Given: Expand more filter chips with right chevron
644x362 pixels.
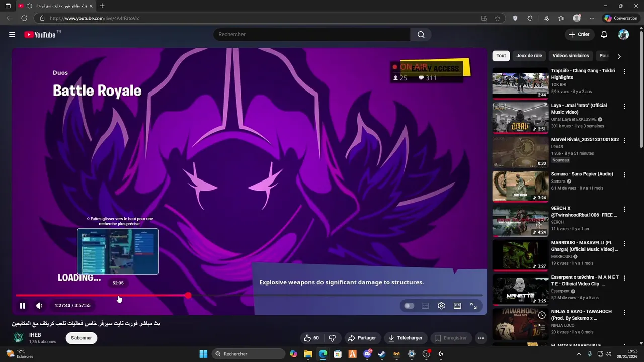Looking at the screenshot, I should [619, 56].
